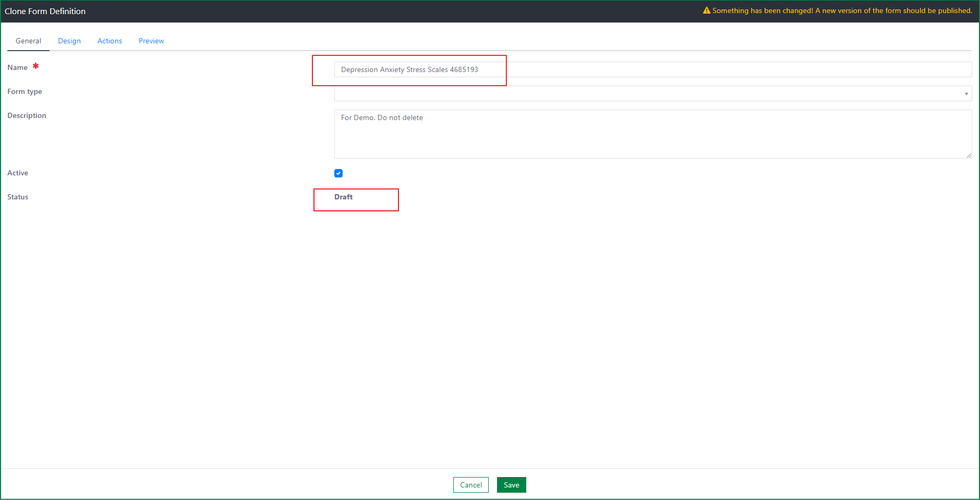Viewport: 980px width, 500px height.
Task: Click the warning triangle icon
Action: pyautogui.click(x=707, y=10)
